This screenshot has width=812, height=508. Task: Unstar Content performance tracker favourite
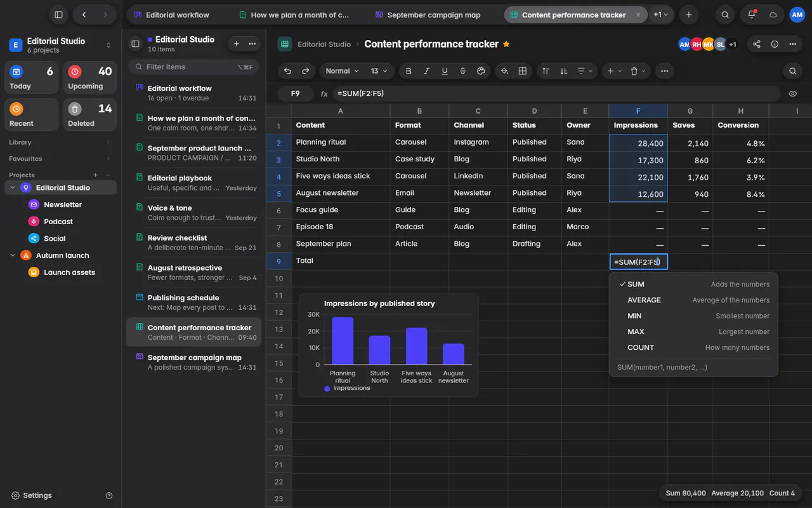tap(506, 44)
